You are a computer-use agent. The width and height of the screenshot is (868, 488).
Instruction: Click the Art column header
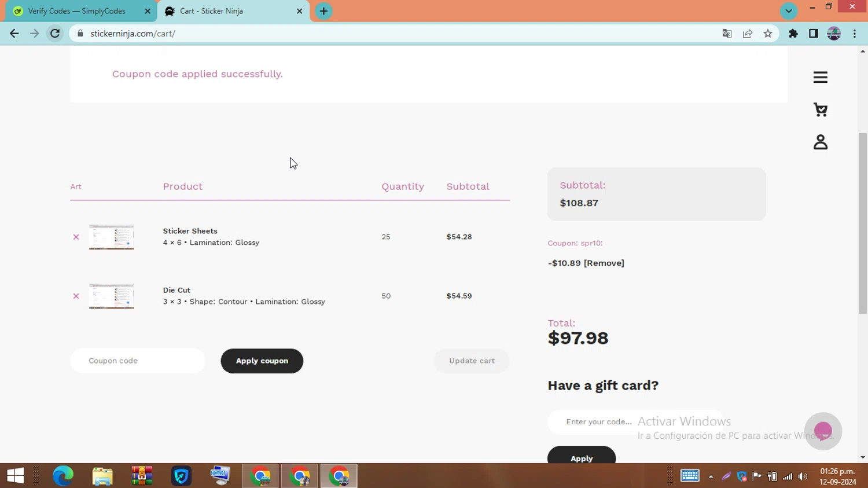76,186
